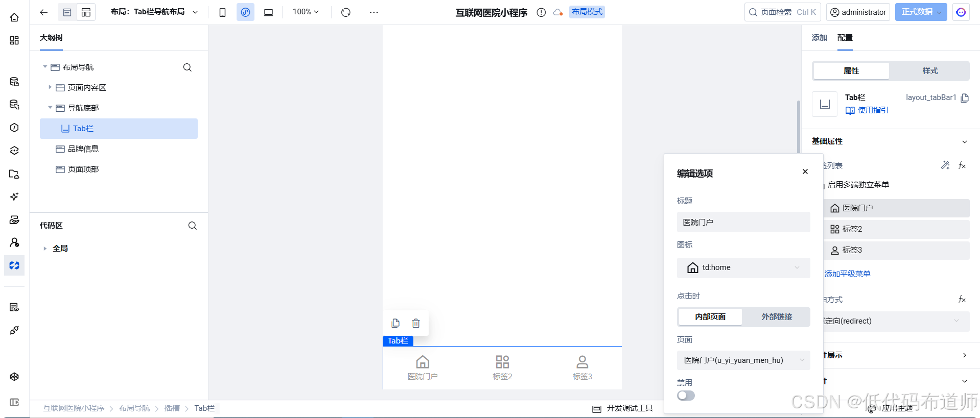
Task: Collapse the 导航底部 tree node
Action: tap(50, 108)
